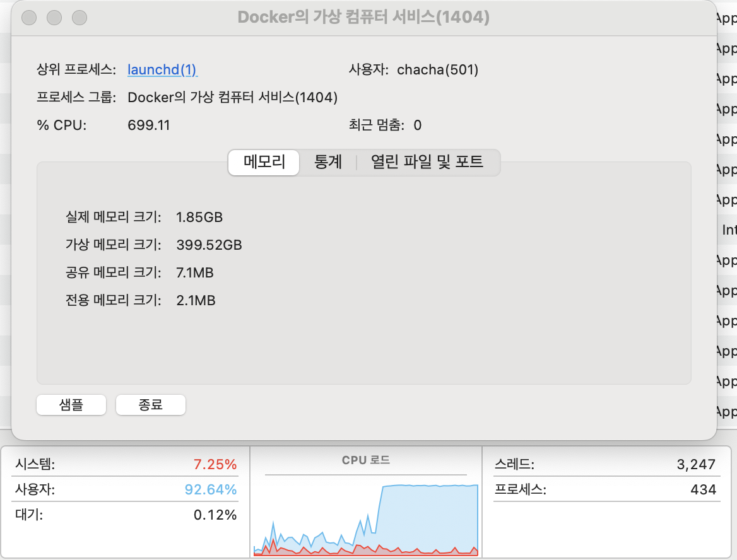Click the 최근 멈춤 value 0

(417, 125)
